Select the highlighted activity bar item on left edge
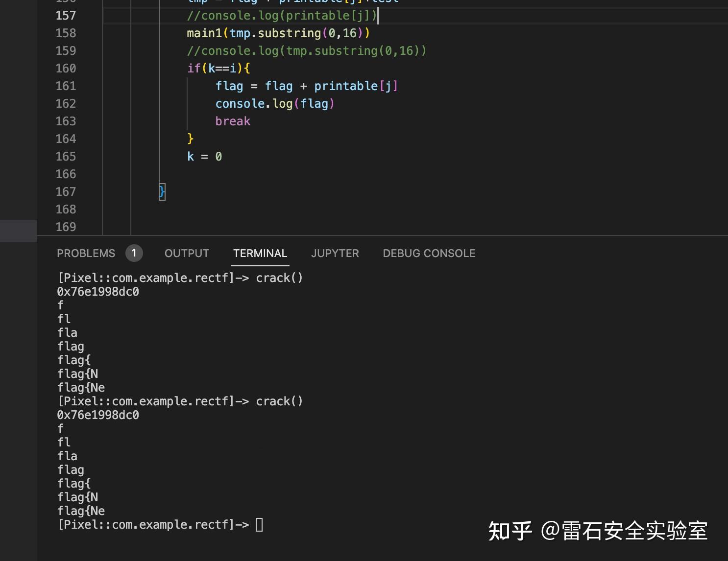Viewport: 728px width, 561px height. 18,231
